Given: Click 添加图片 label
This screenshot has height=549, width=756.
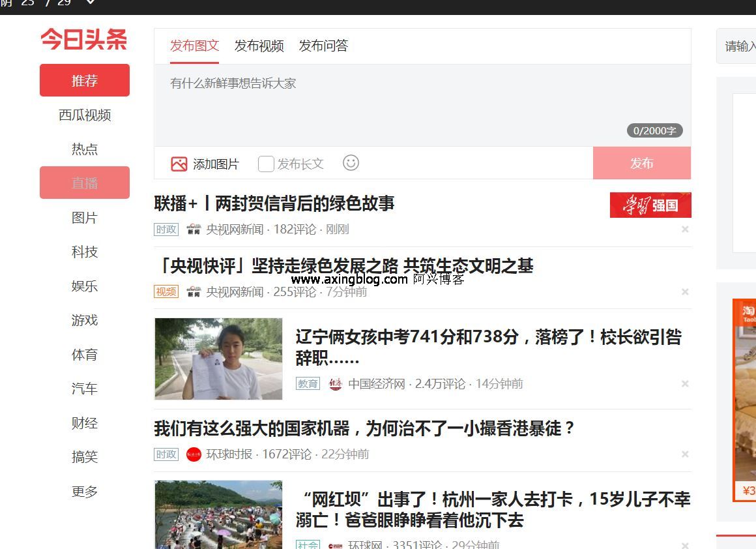Looking at the screenshot, I should point(216,164).
